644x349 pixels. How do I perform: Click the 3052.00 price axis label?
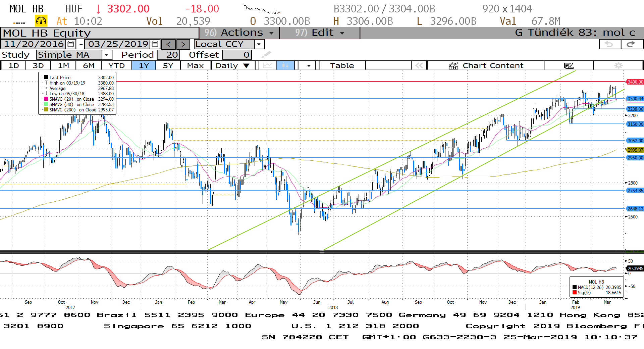click(x=635, y=141)
